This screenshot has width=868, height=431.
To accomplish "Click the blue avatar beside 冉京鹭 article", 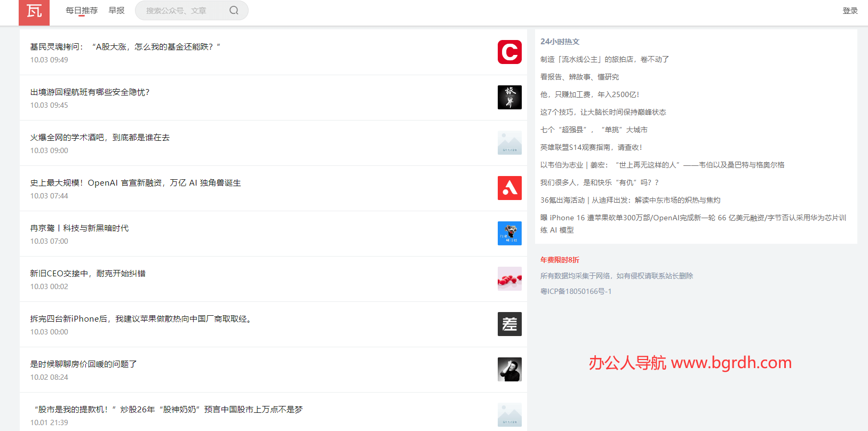I will [x=509, y=234].
